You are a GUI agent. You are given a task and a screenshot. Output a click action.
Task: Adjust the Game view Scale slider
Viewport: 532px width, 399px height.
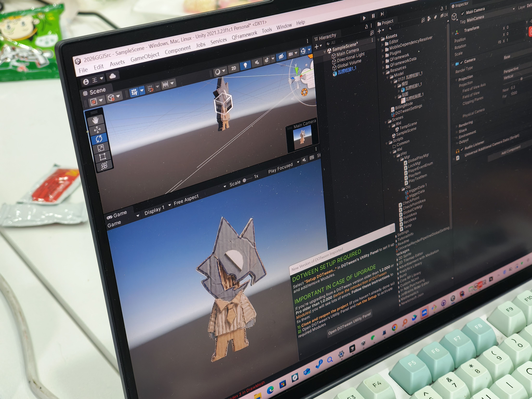(x=245, y=180)
